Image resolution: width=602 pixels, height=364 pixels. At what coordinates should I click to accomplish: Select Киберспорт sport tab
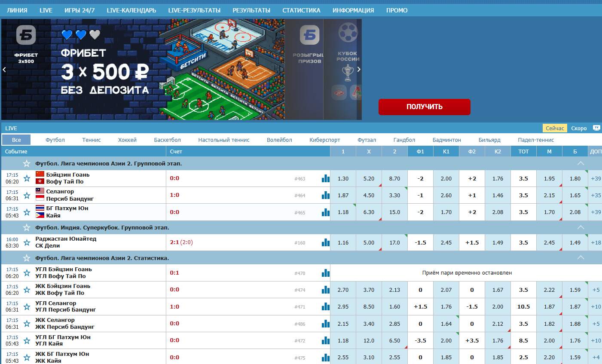pos(324,140)
